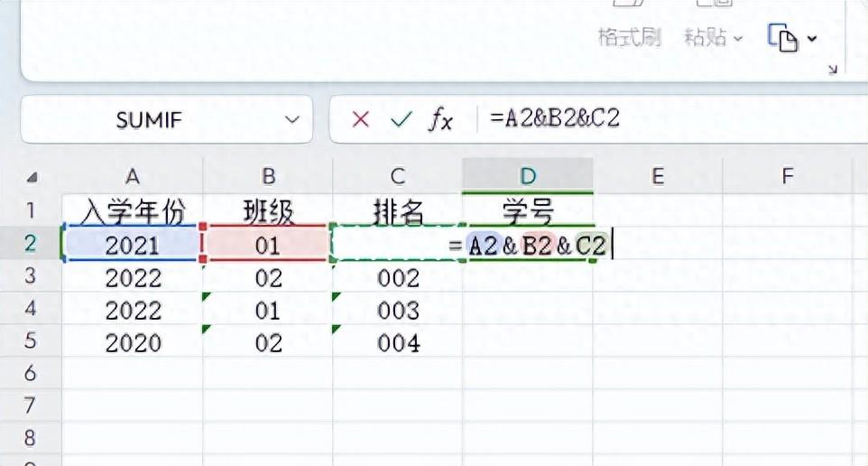The image size is (868, 466).
Task: Select row 5 header
Action: [x=31, y=340]
